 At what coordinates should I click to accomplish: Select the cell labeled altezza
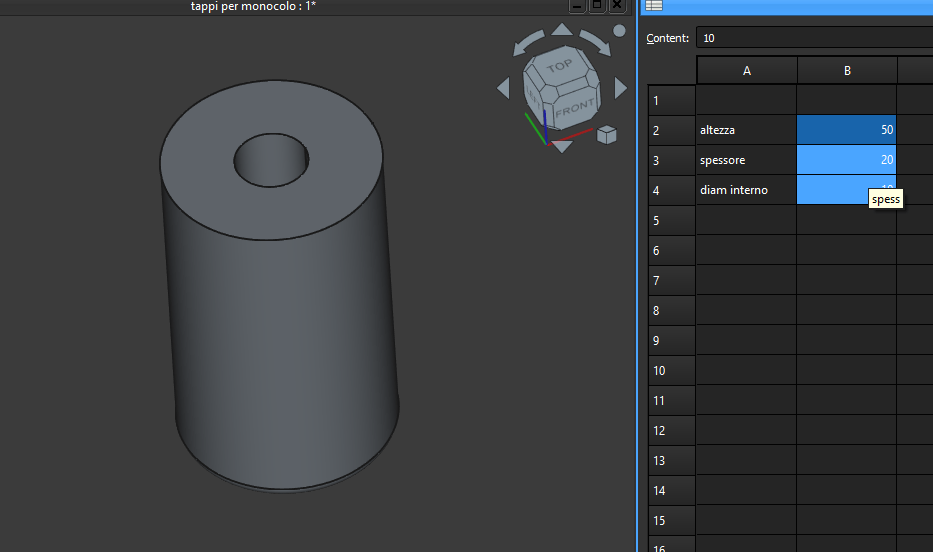(746, 130)
